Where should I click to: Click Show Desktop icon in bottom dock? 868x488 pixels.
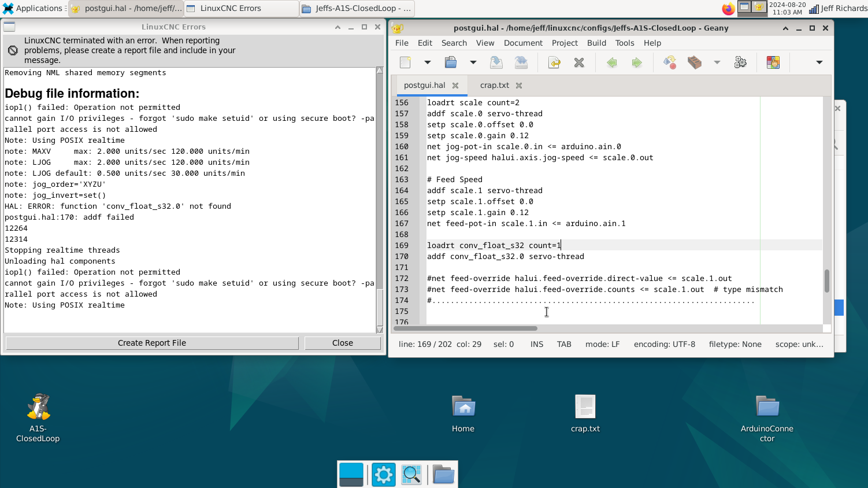pos(351,475)
